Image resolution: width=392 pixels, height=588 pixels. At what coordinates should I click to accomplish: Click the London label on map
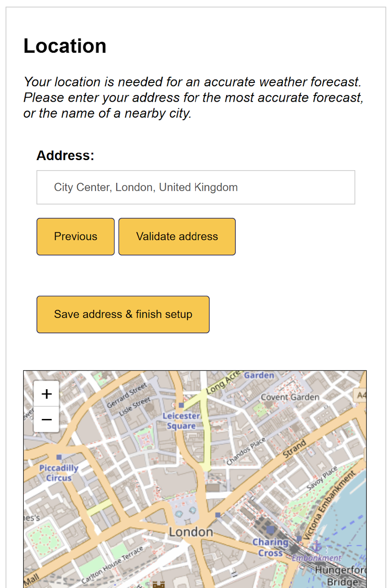[x=191, y=532]
